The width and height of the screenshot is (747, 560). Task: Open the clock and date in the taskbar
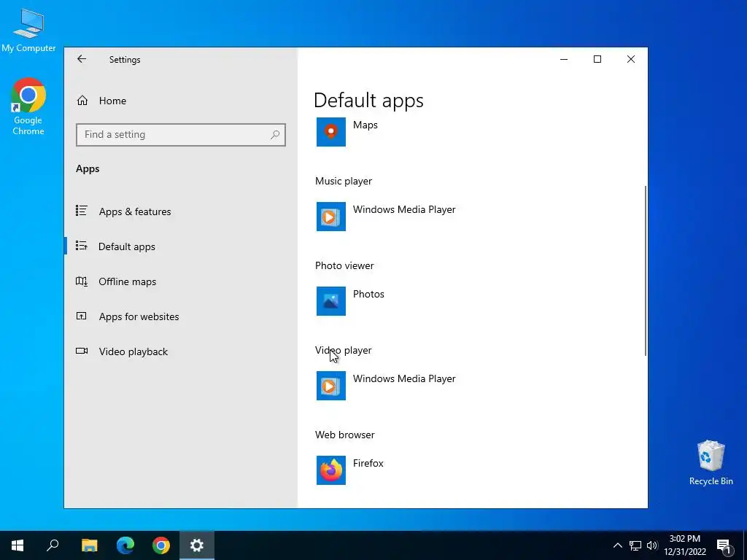coord(684,545)
